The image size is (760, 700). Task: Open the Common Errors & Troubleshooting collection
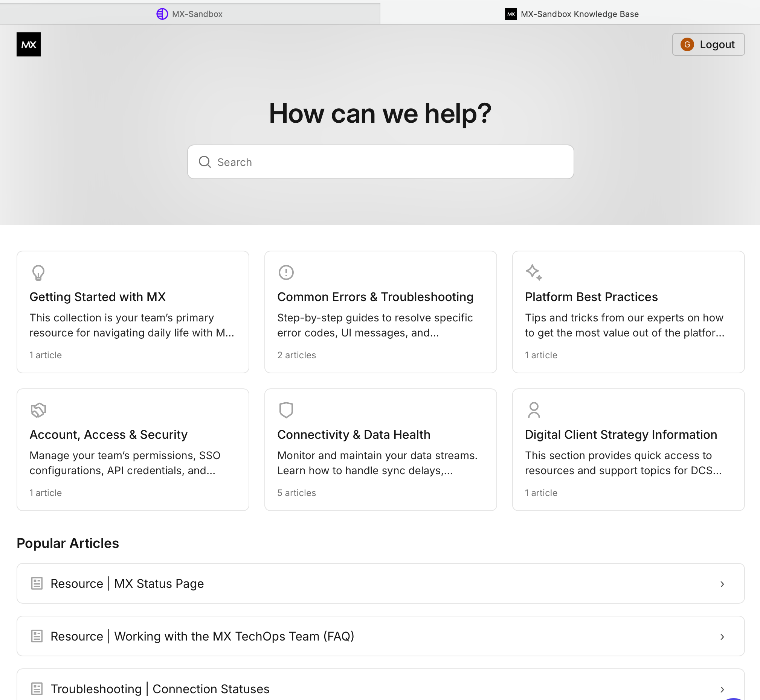[x=380, y=312]
